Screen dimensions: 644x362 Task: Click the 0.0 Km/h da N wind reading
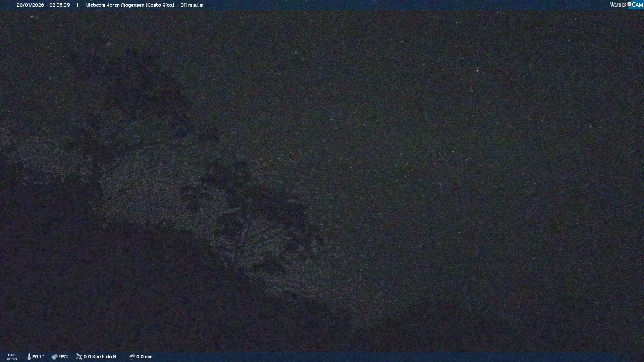(x=100, y=357)
